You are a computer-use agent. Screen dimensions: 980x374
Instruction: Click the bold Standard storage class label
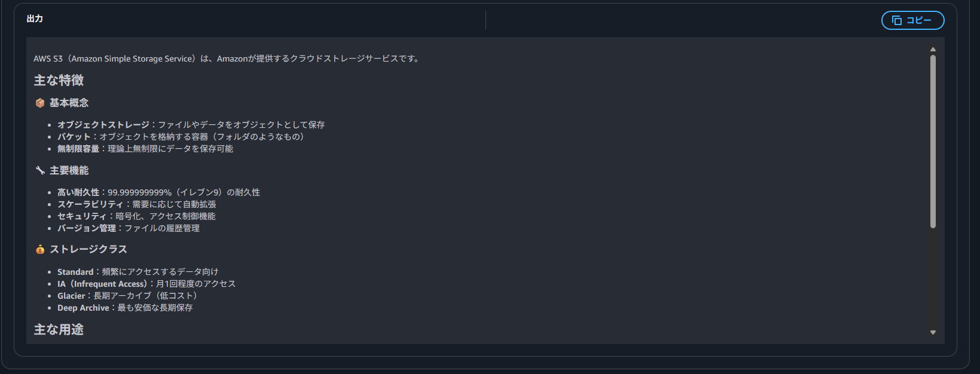tap(75, 271)
